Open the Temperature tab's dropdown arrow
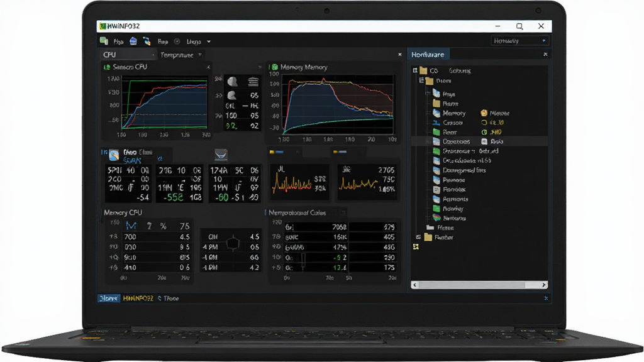 point(200,55)
